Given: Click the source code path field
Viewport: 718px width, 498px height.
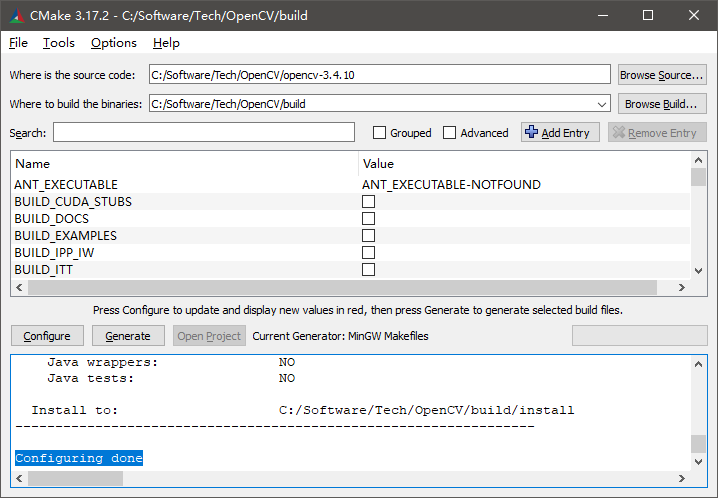Looking at the screenshot, I should click(380, 74).
